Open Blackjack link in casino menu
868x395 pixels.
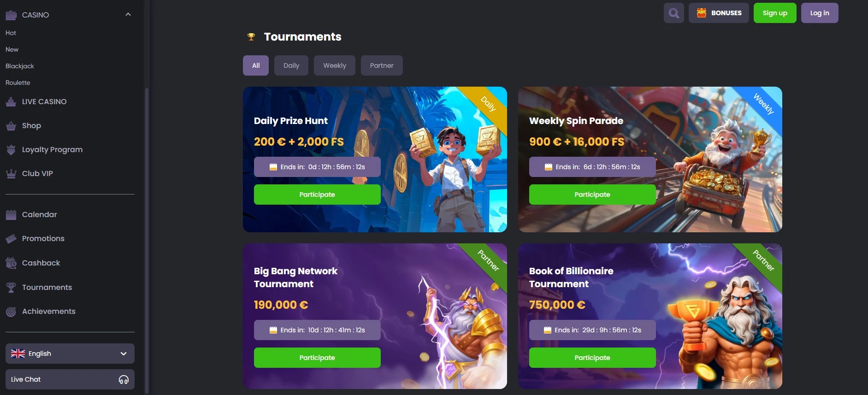(20, 66)
